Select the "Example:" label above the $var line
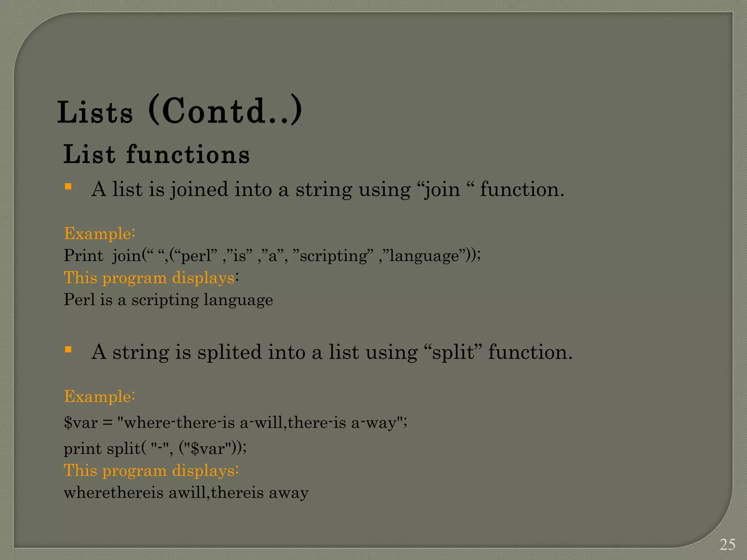 tap(100, 396)
